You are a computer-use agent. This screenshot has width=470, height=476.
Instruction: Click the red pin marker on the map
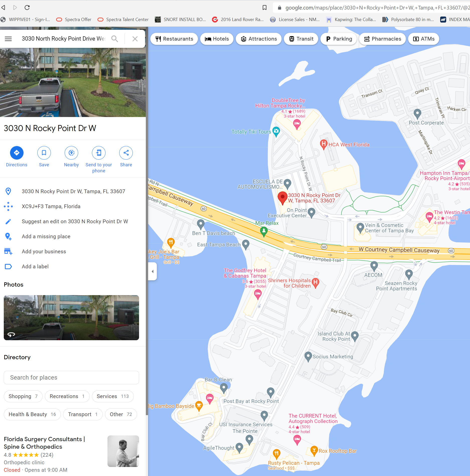(x=283, y=198)
